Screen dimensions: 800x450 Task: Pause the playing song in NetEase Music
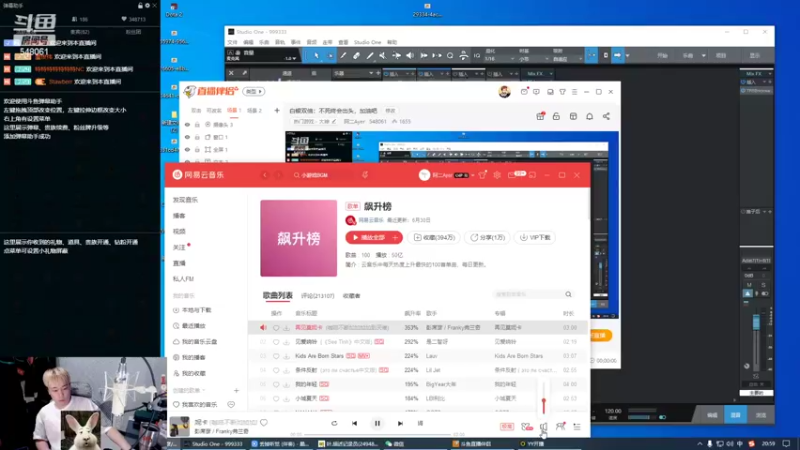coord(377,423)
